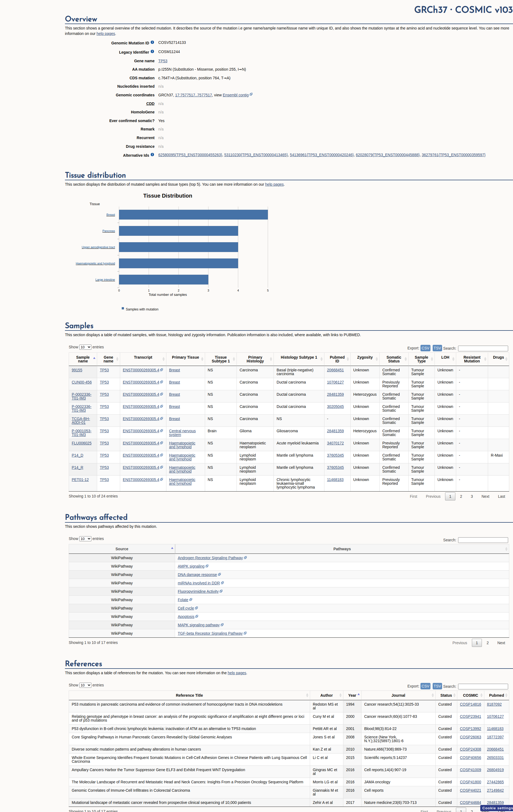Sort pathways table by Source
This screenshot has width=513, height=812.
coord(122,549)
